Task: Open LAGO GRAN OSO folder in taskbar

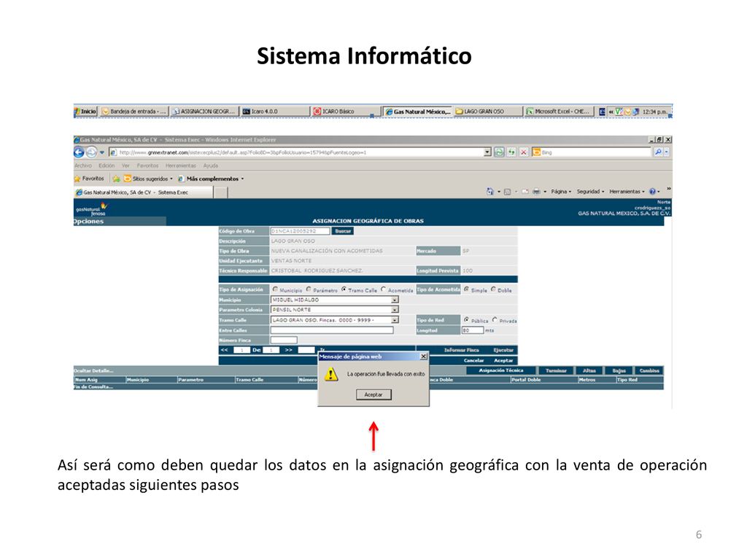Action: [487, 112]
